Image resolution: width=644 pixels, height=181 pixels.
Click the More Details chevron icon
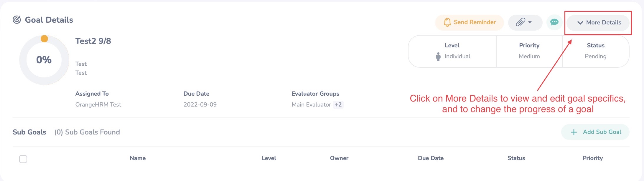click(x=580, y=23)
